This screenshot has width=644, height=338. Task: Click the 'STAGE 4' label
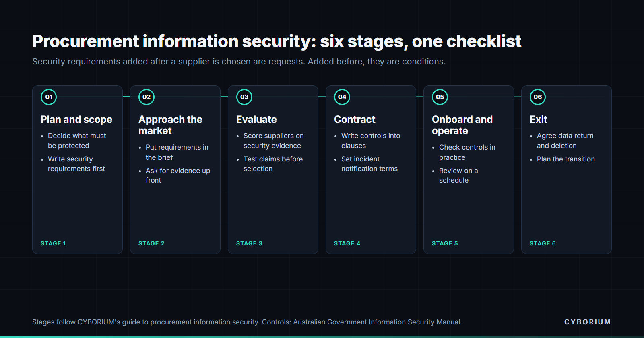click(x=347, y=243)
